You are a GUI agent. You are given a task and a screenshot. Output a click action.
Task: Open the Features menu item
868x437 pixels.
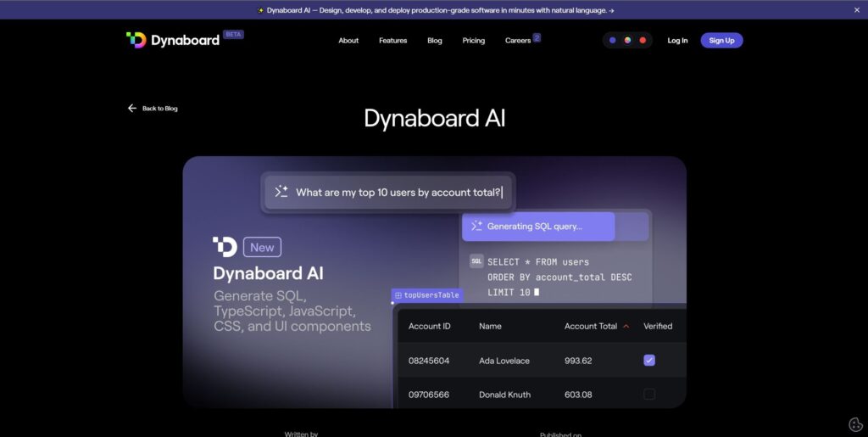392,41
